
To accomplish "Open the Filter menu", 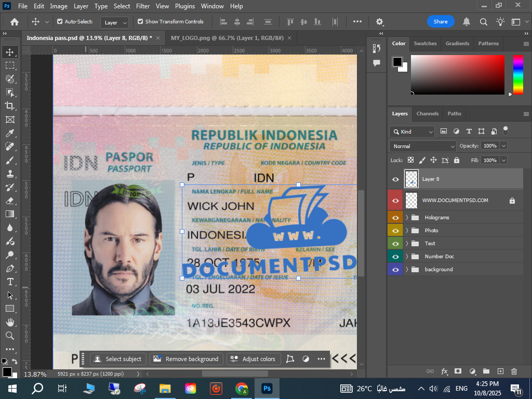I will tap(142, 6).
